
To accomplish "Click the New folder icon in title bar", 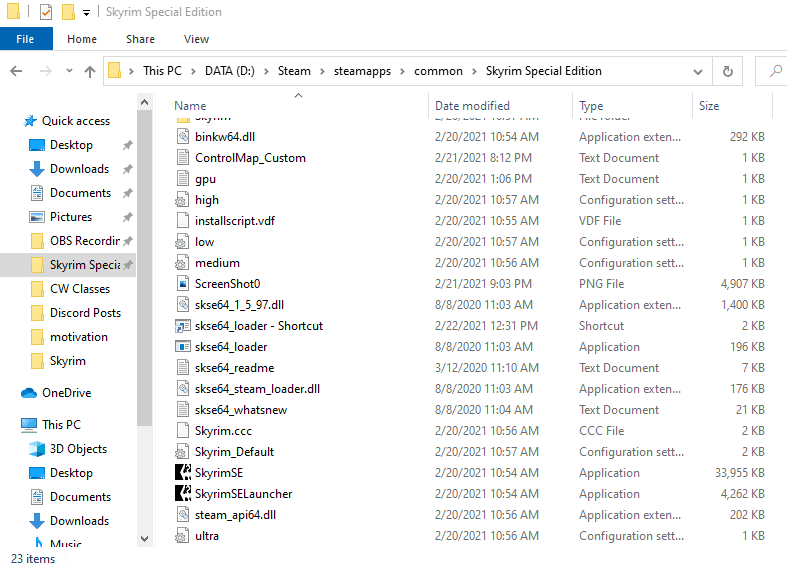I will [68, 12].
